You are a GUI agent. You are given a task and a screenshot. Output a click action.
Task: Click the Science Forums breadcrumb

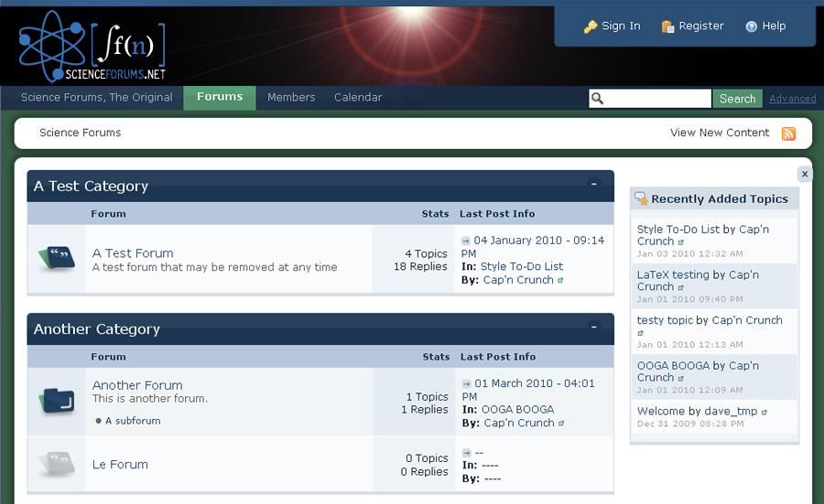[x=80, y=133]
